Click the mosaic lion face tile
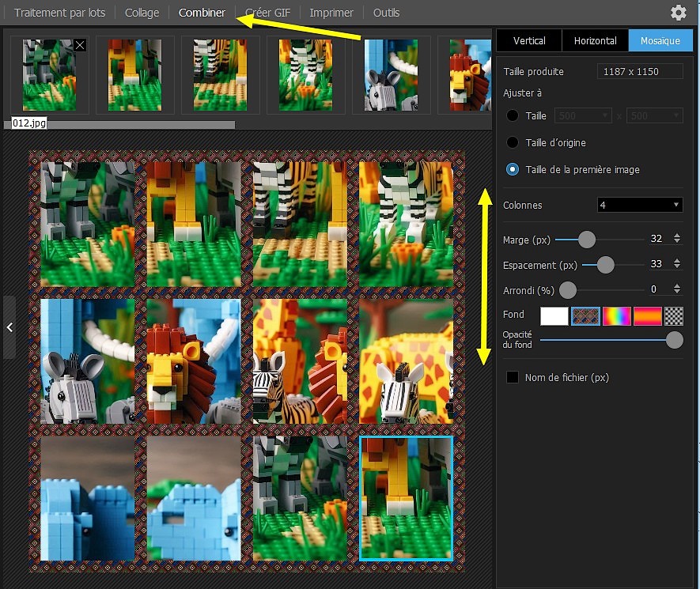Viewport: 700px width, 589px height. tap(194, 361)
